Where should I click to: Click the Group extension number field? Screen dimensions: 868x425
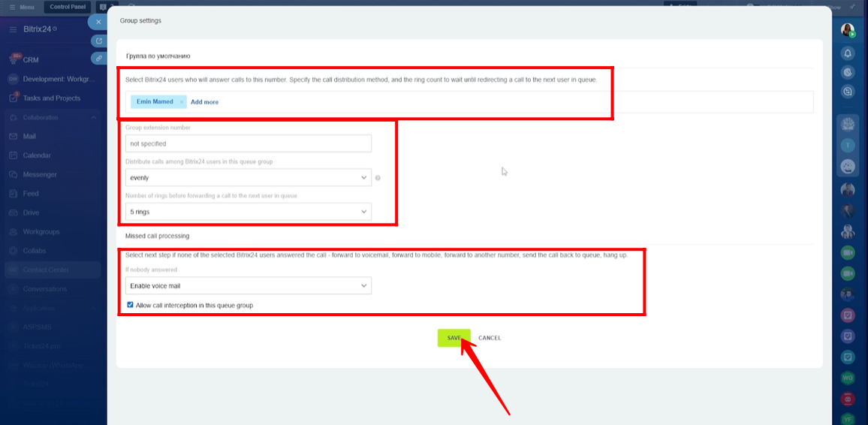[248, 143]
